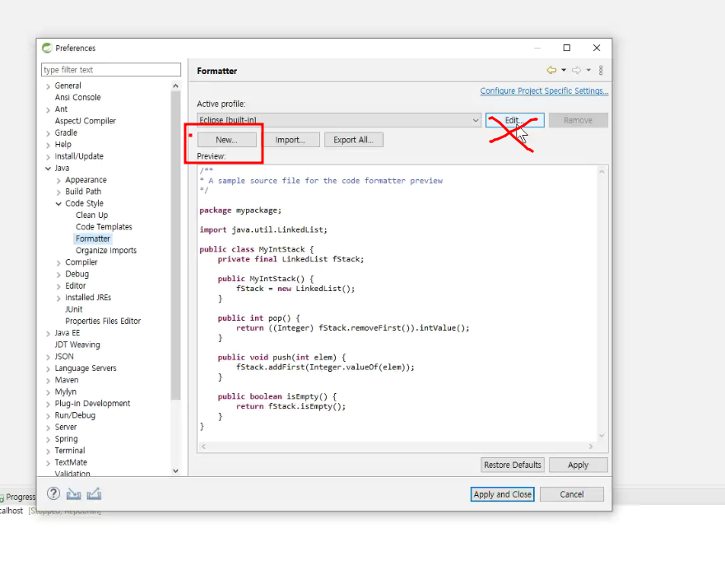Click preview vertical scrollbar down arrow
Screen dimensions: 725x588
point(602,435)
